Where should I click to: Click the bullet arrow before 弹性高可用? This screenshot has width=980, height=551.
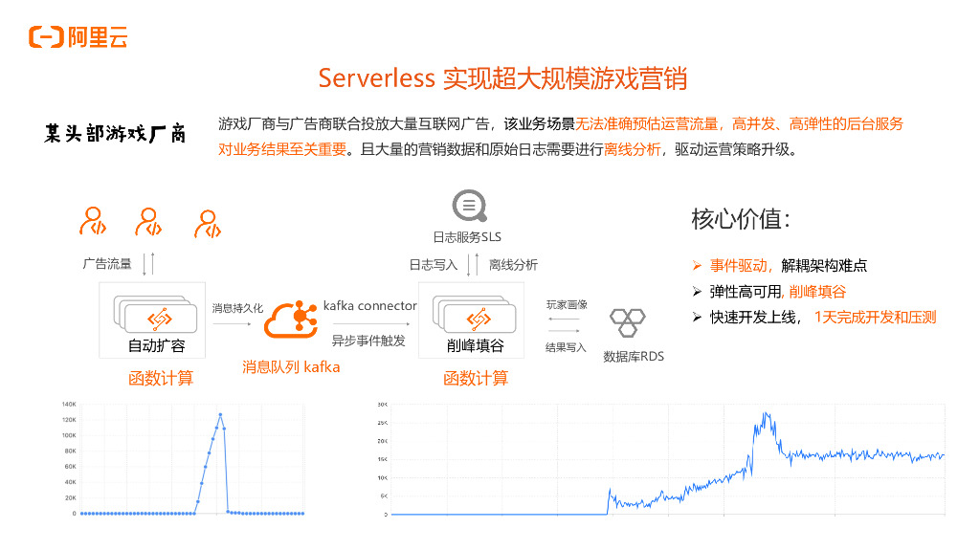tap(697, 292)
